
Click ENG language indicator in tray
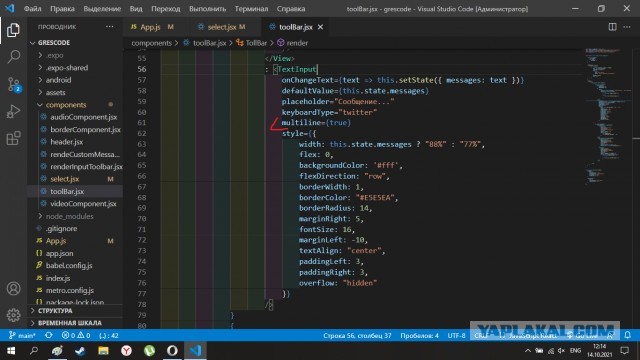[x=576, y=351]
